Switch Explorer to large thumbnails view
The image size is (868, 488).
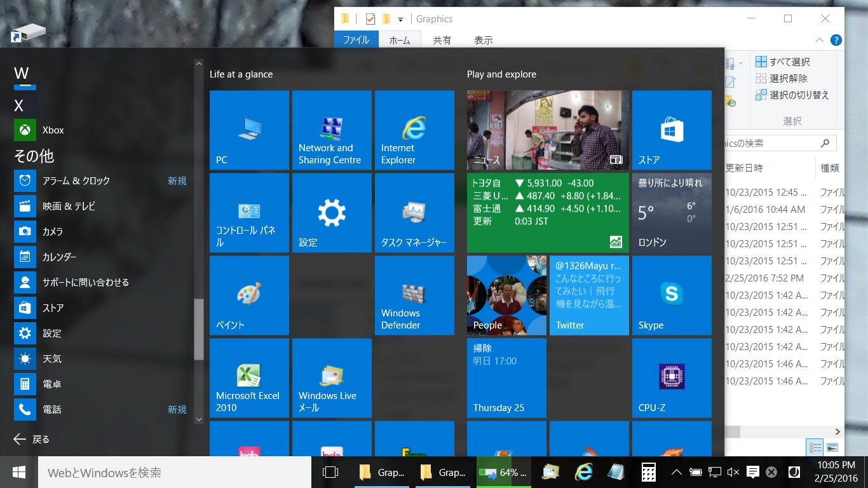(x=832, y=447)
